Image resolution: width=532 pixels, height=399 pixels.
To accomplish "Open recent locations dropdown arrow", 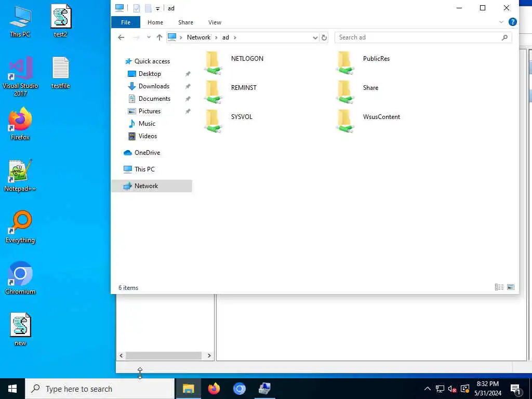I will 149,37.
